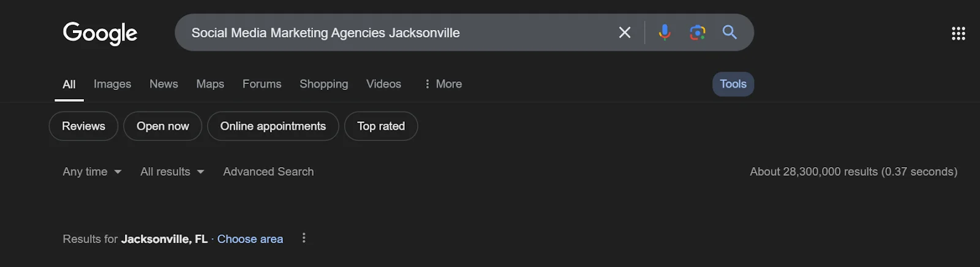The image size is (980, 267).
Task: Expand the Any time dropdown
Action: [92, 172]
